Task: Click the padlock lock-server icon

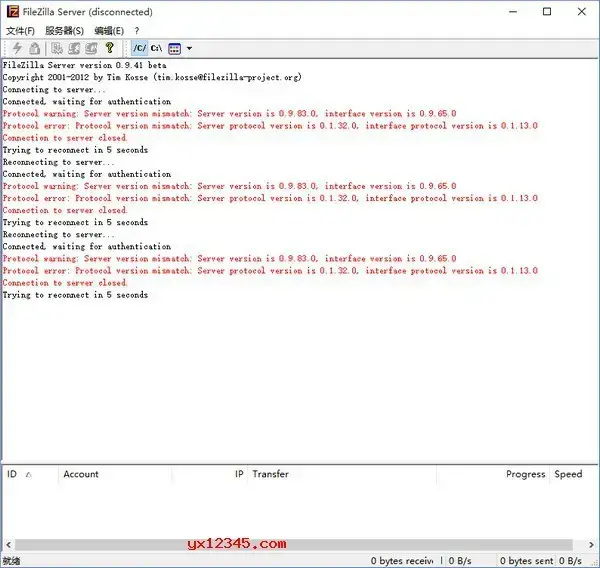Action: (x=34, y=48)
